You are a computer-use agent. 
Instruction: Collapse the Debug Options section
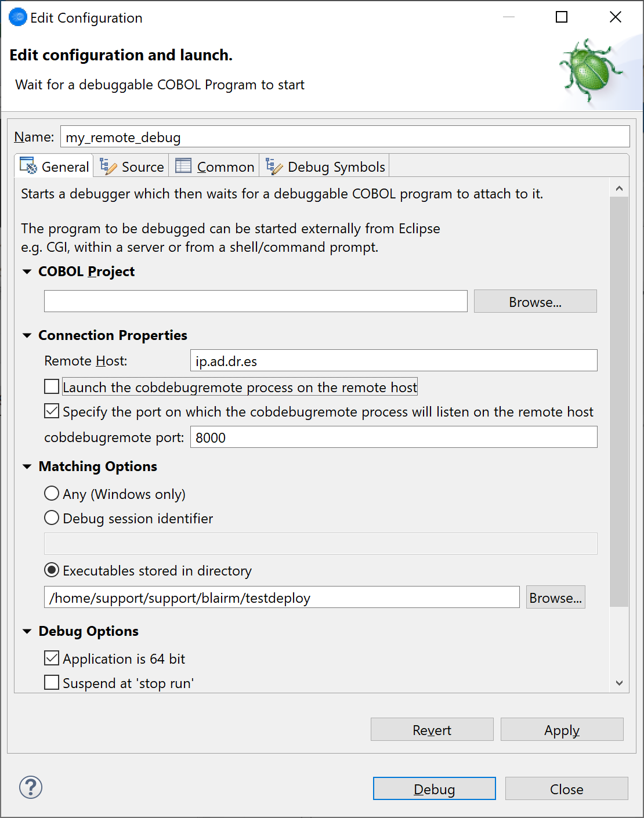click(27, 631)
